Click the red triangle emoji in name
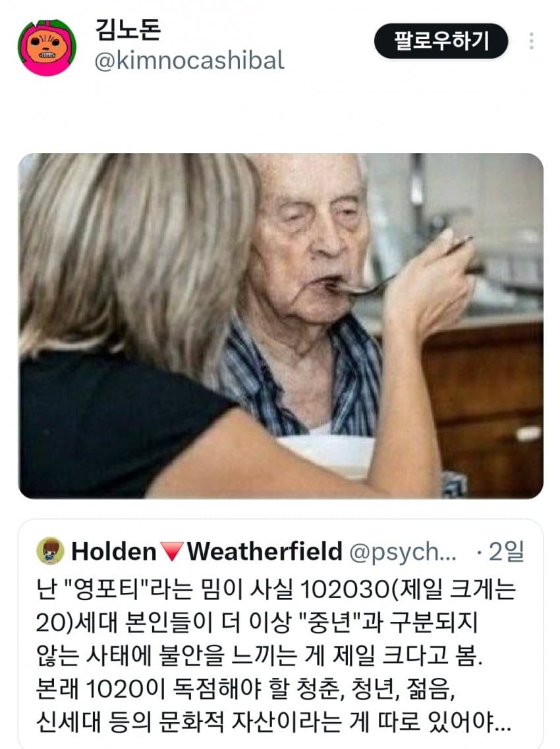This screenshot has width=560, height=749. pos(171,552)
